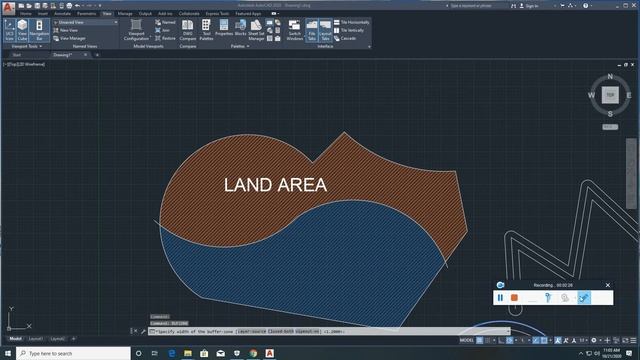The image size is (640, 360).
Task: Open the status bar customization menu
Action: [x=633, y=340]
